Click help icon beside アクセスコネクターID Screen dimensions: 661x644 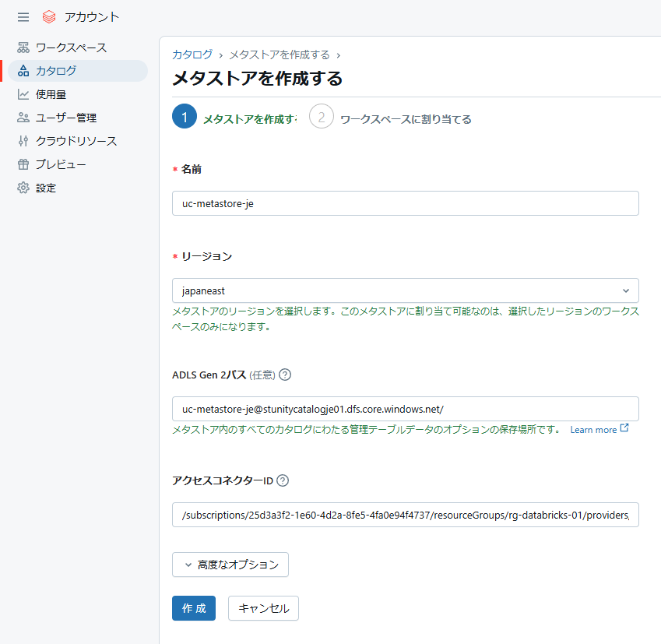pos(283,480)
